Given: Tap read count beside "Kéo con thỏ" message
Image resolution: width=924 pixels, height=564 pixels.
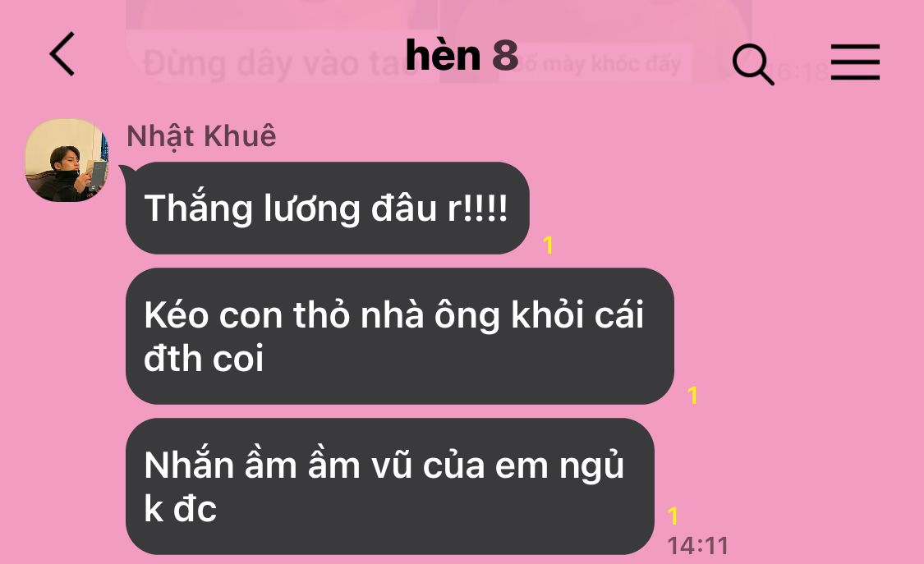Looking at the screenshot, I should (x=693, y=395).
